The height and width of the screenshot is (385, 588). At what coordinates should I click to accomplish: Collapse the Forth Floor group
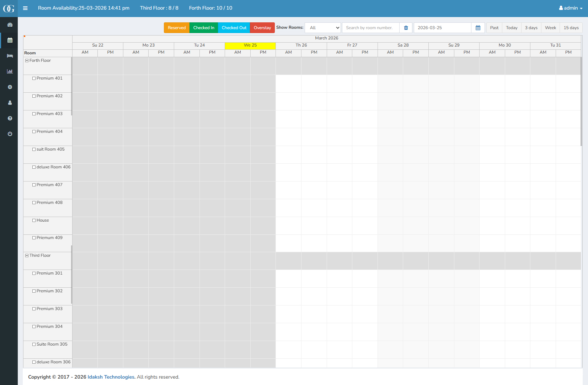coord(27,61)
